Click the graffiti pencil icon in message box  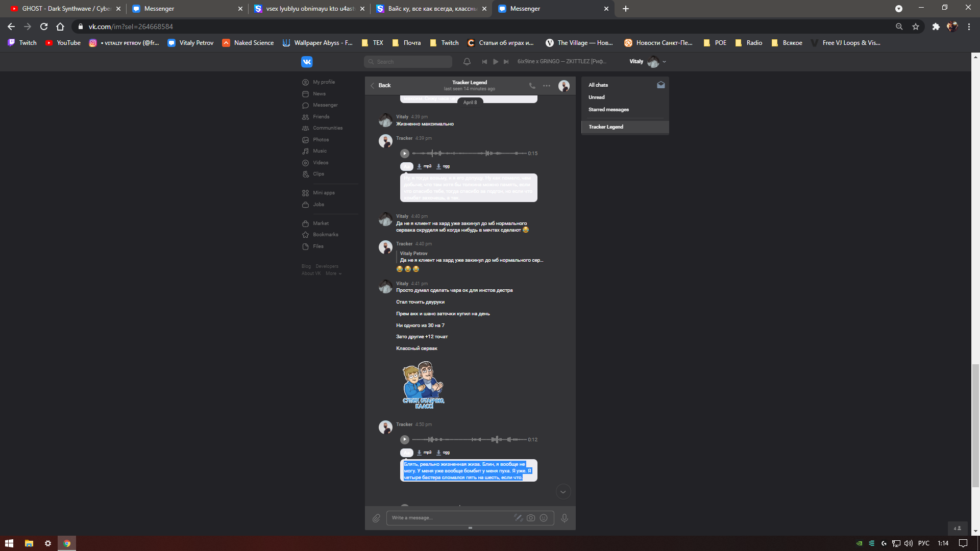[518, 518]
